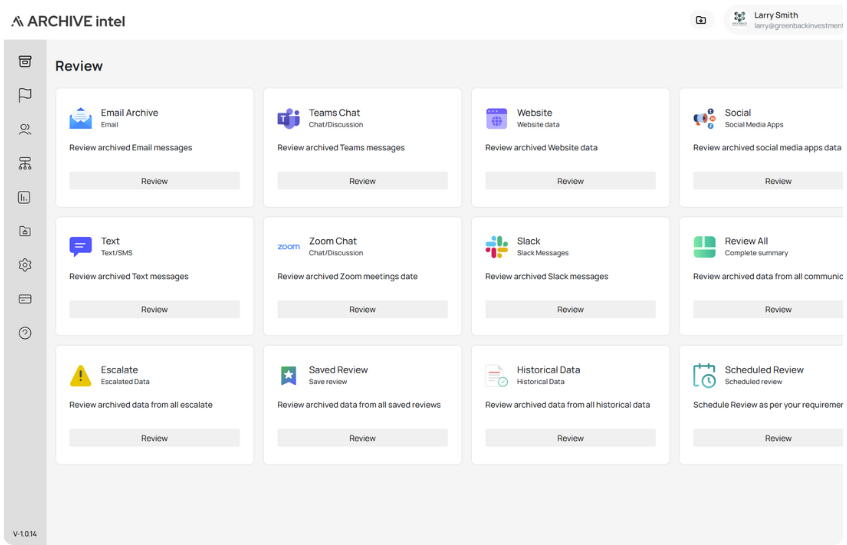Click the Saved Review star bookmark icon
This screenshot has width=847, height=545.
[x=288, y=375]
